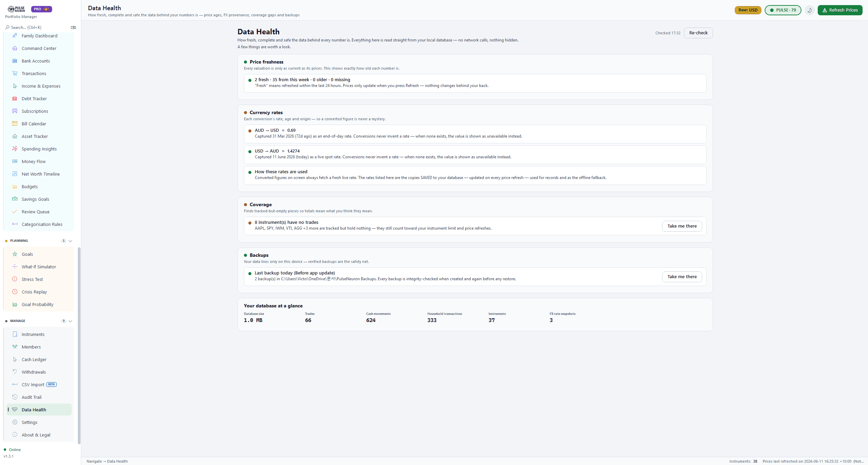
Task: Click Take me there in the Coverage row
Action: click(682, 226)
